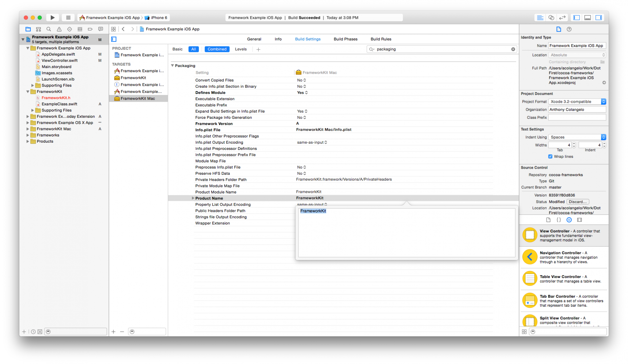Show the Project navigator folder icon

28,29
